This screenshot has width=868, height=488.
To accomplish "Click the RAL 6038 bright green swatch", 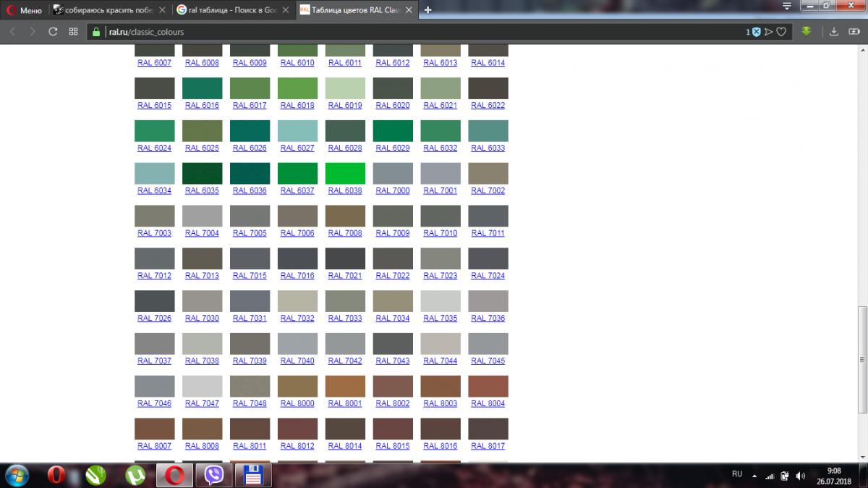I will [x=345, y=173].
